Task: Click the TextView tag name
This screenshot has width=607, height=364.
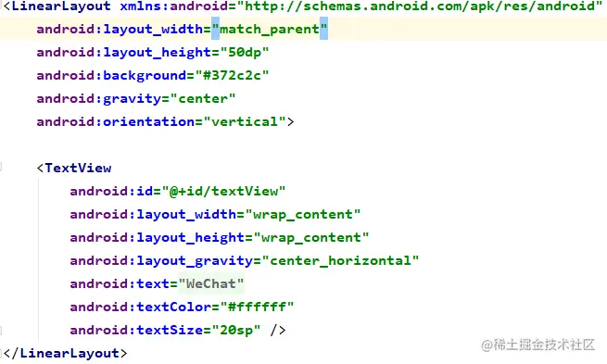Action: point(78,169)
